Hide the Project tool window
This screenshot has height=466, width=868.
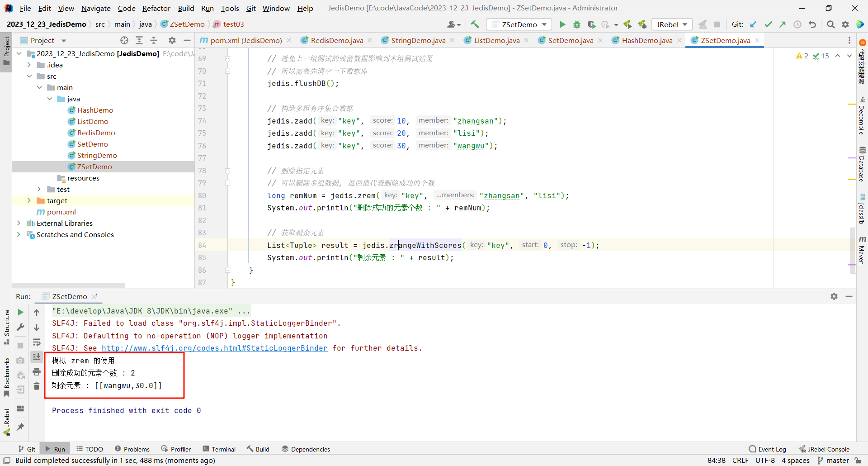coord(187,40)
